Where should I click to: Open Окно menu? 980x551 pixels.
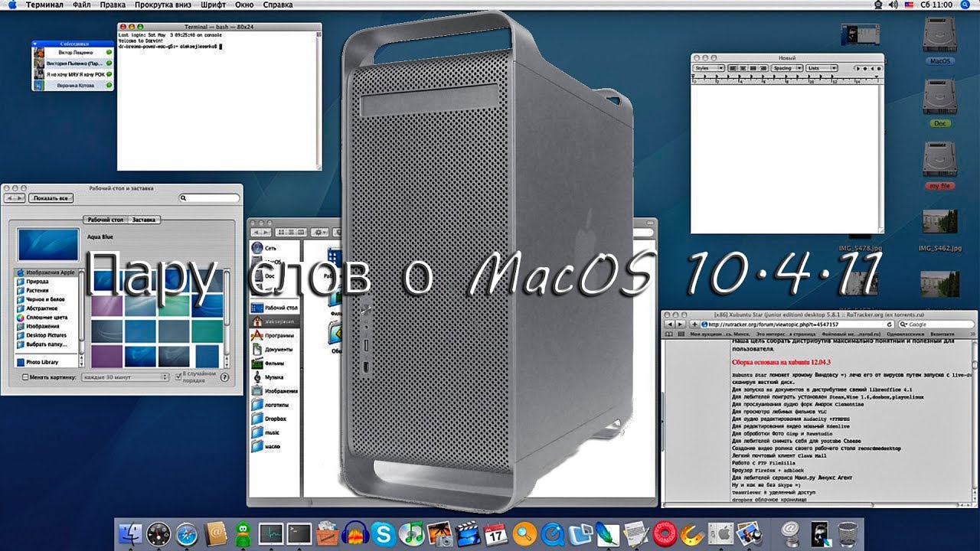(x=244, y=5)
